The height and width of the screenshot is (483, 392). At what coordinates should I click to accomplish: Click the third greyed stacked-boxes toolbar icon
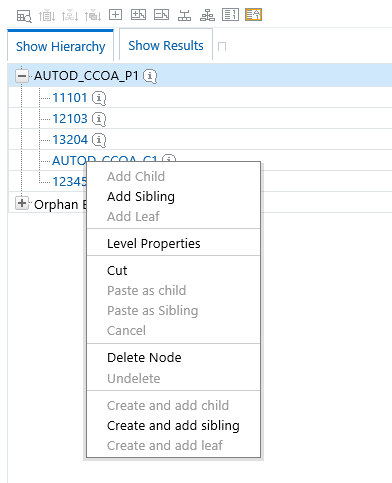(93, 15)
